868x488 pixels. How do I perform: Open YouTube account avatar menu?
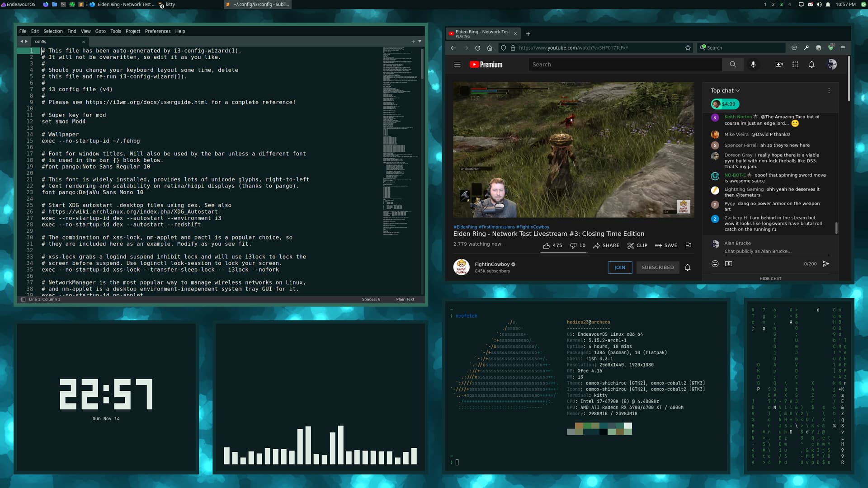point(832,65)
